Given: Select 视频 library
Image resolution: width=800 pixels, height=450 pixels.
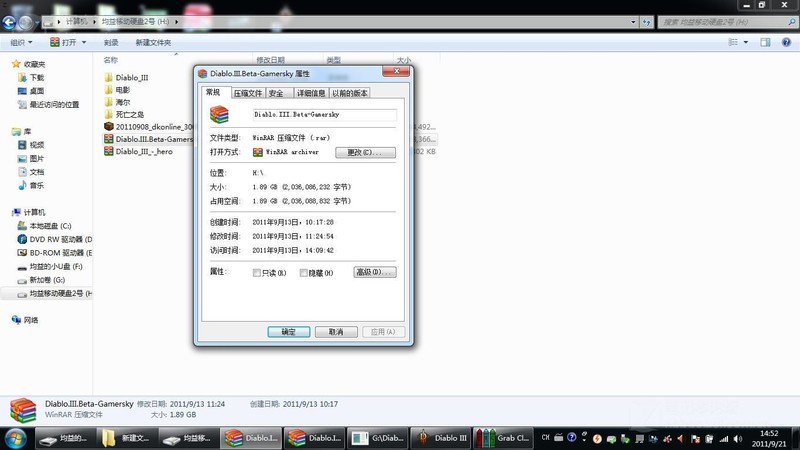Looking at the screenshot, I should pyautogui.click(x=36, y=145).
